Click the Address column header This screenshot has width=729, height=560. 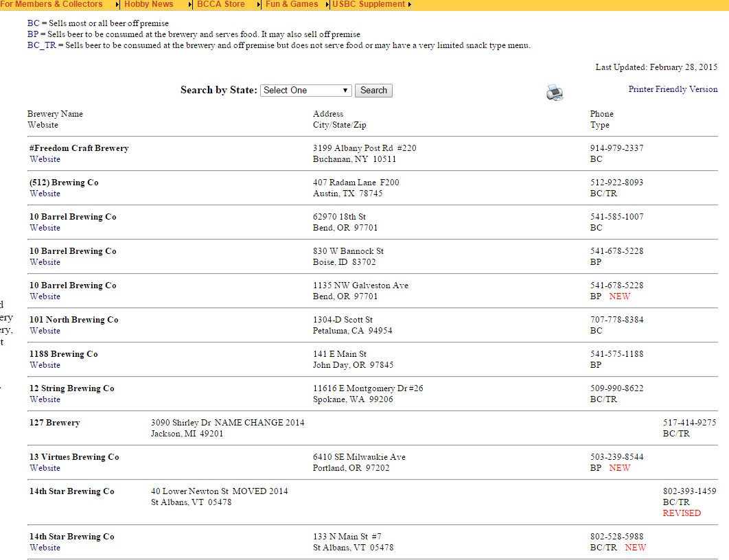coord(328,114)
